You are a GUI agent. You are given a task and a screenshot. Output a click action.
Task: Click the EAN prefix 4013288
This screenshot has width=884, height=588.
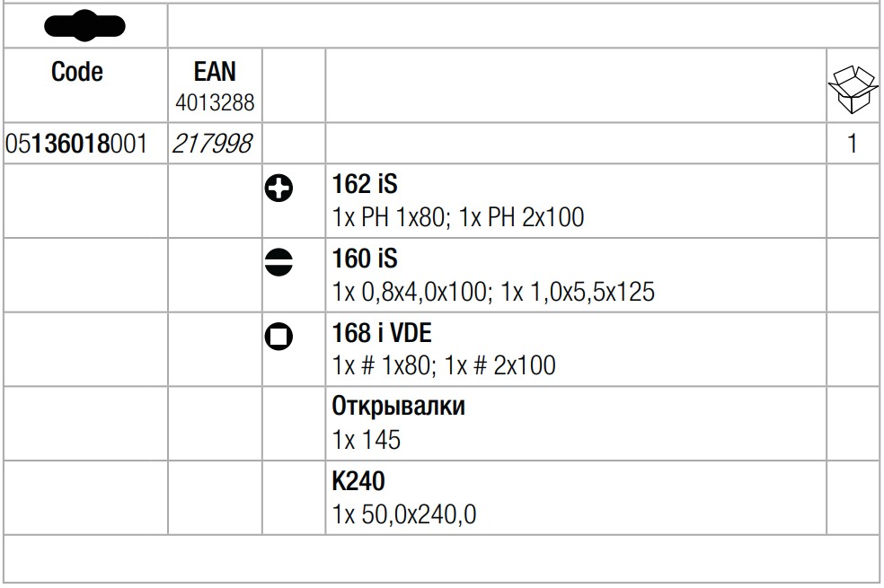click(x=215, y=102)
